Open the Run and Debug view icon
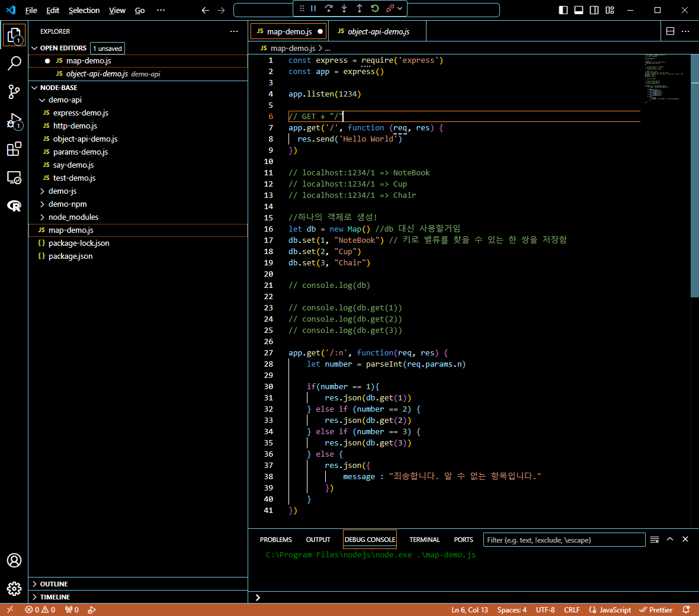 point(14,121)
